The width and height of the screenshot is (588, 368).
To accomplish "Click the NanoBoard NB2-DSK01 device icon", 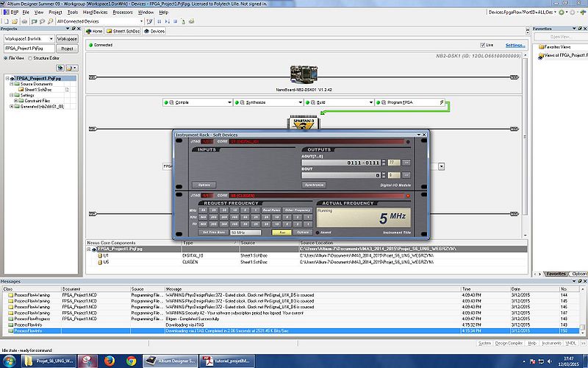I will tap(302, 74).
